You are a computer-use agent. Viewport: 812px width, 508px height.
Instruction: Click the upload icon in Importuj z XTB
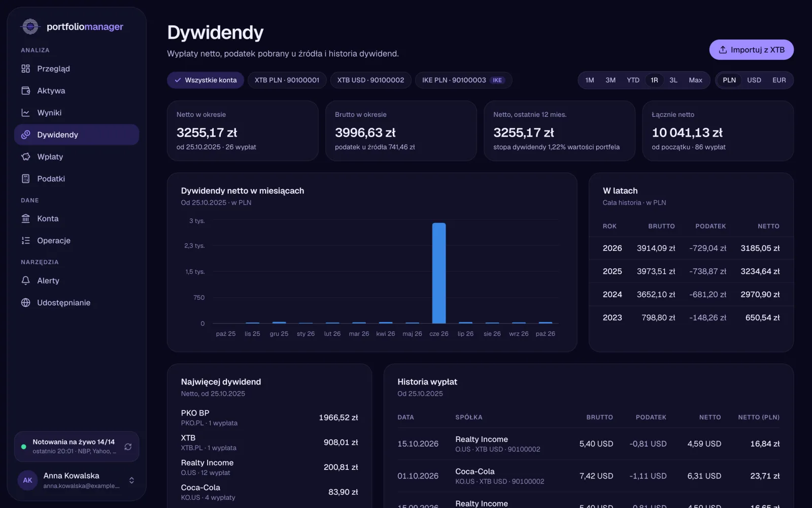[x=723, y=50]
